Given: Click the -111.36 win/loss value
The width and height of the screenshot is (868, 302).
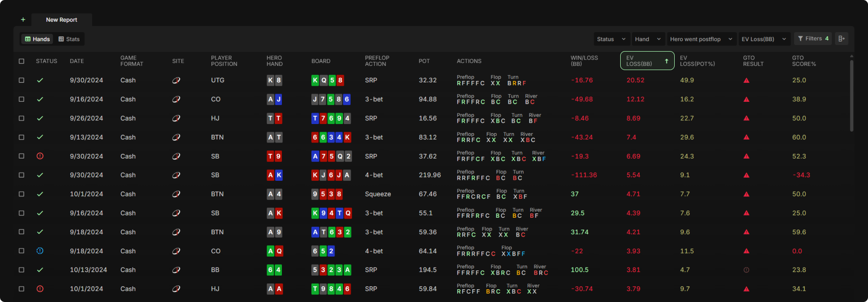Looking at the screenshot, I should [584, 175].
